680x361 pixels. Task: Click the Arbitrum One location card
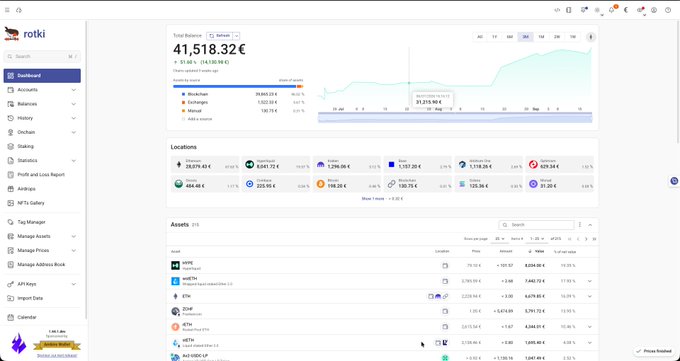click(489, 164)
